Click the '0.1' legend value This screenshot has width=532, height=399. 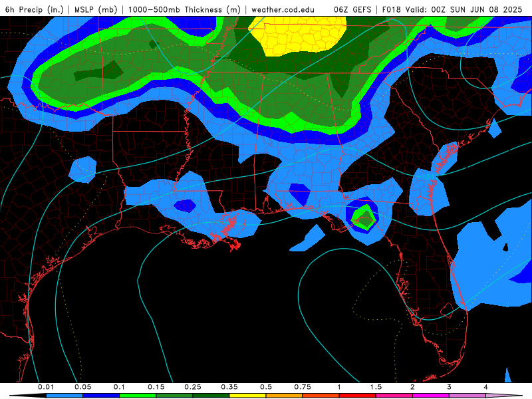[120, 387]
